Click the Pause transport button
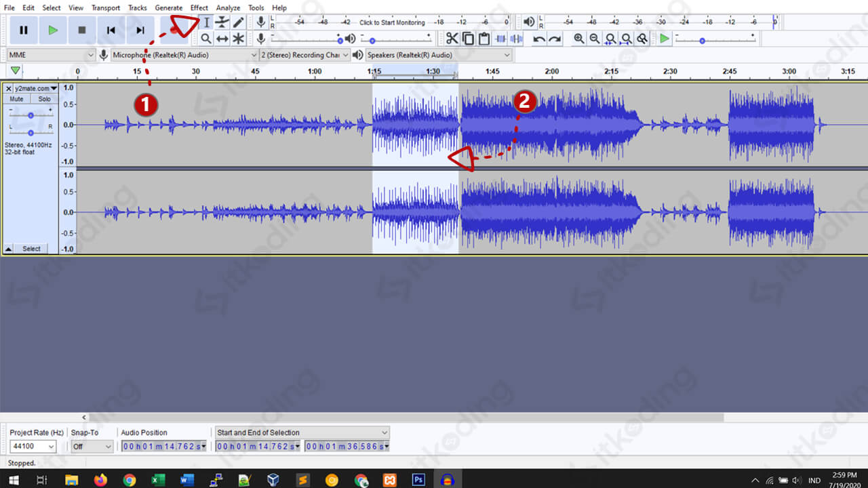The image size is (868, 488). click(x=24, y=30)
